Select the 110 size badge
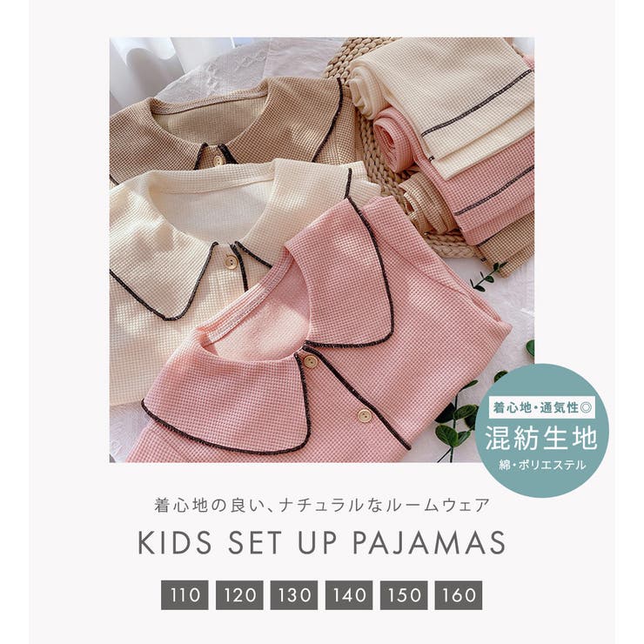Image resolution: width=644 pixels, height=644 pixels. point(184,594)
